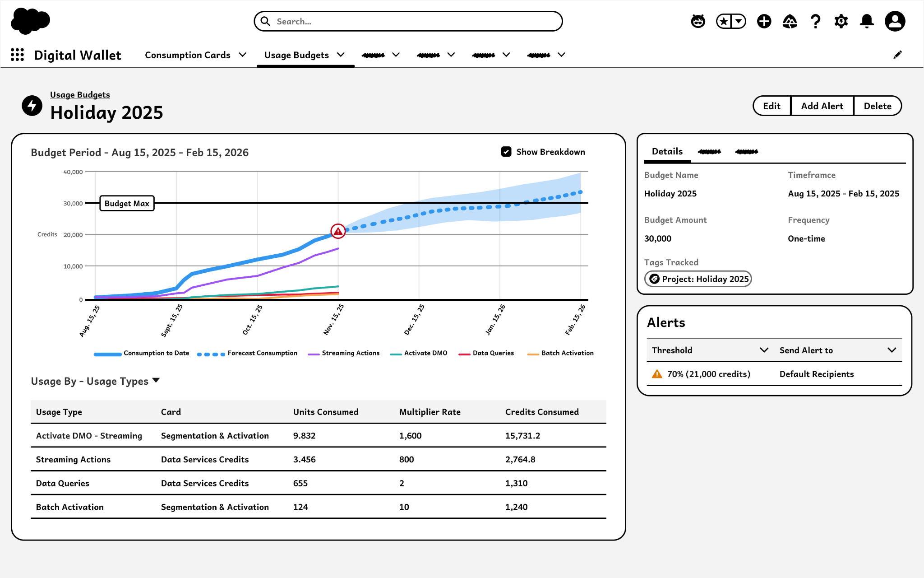
Task: Click the Add Alert button
Action: coord(822,106)
